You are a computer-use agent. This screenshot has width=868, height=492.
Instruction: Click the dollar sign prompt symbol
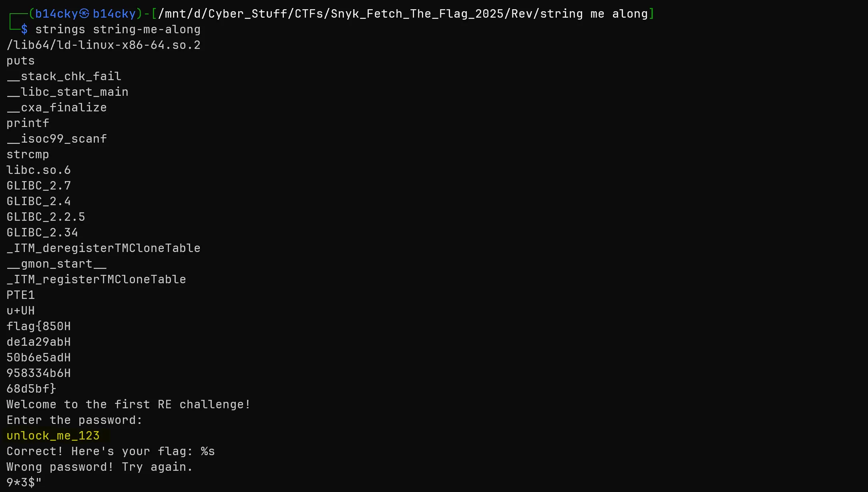24,29
